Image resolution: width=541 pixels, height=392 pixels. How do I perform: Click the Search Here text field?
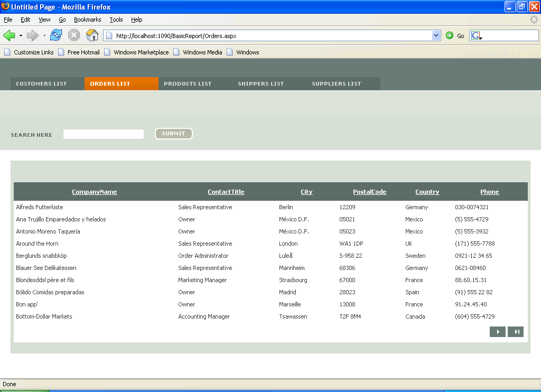pyautogui.click(x=104, y=134)
